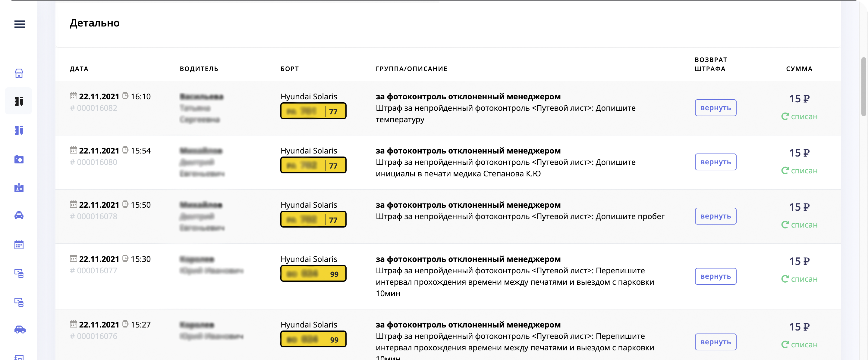
Task: Open the upper coins payments sidebar icon
Action: (19, 273)
